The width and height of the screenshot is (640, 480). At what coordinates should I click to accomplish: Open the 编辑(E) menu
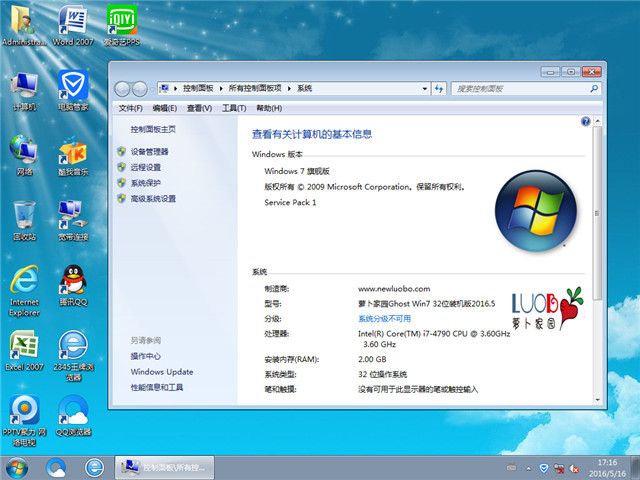[x=164, y=108]
